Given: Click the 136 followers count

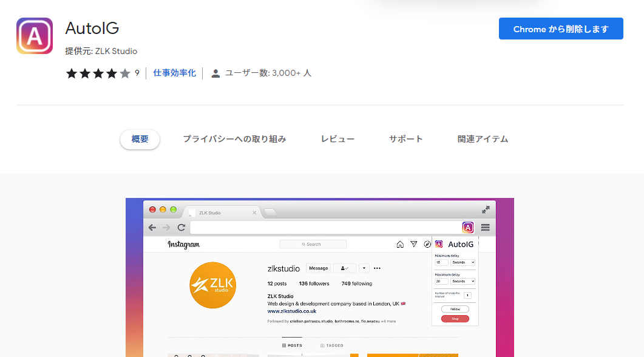Looking at the screenshot, I should point(314,284).
